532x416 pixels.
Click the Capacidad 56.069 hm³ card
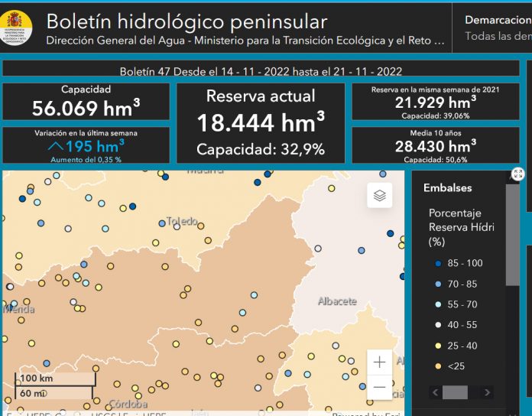pyautogui.click(x=86, y=102)
